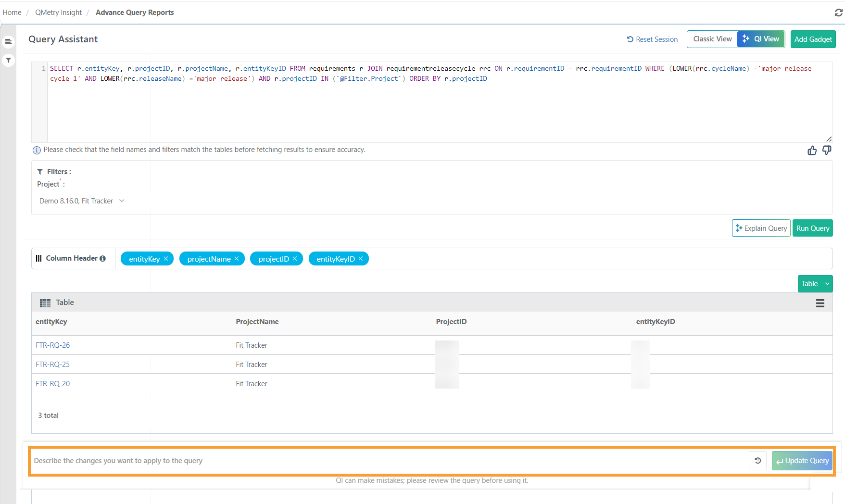
Task: Click the refresh icon at top right
Action: click(x=838, y=13)
